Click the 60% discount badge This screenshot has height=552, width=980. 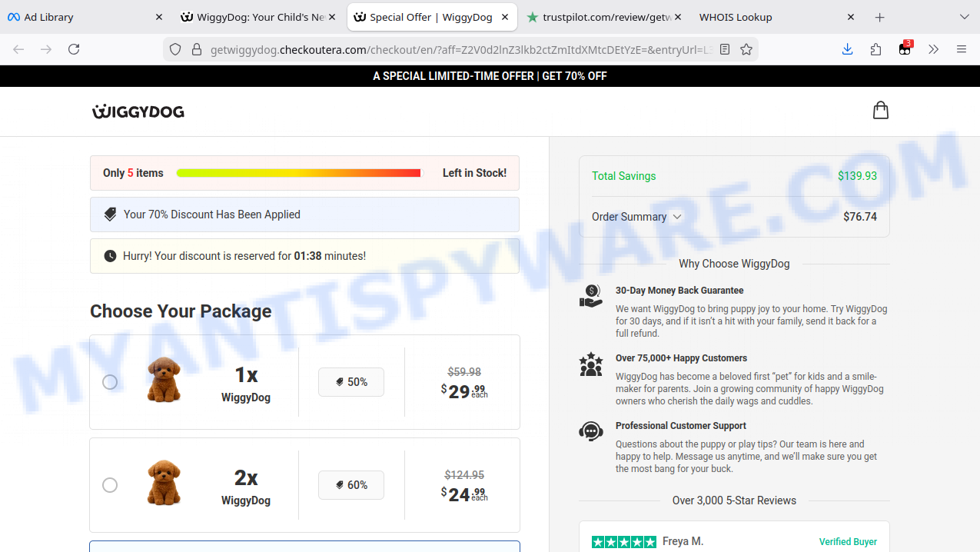point(351,485)
